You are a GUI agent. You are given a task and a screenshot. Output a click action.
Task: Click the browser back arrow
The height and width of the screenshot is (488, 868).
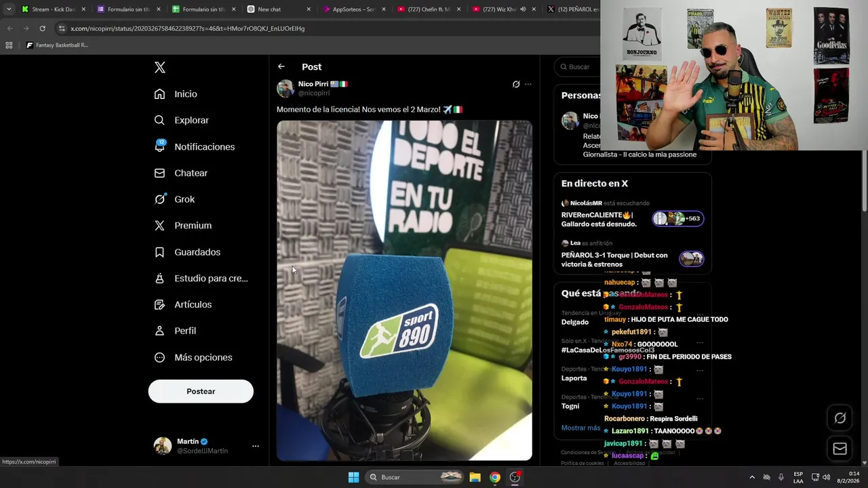9,28
